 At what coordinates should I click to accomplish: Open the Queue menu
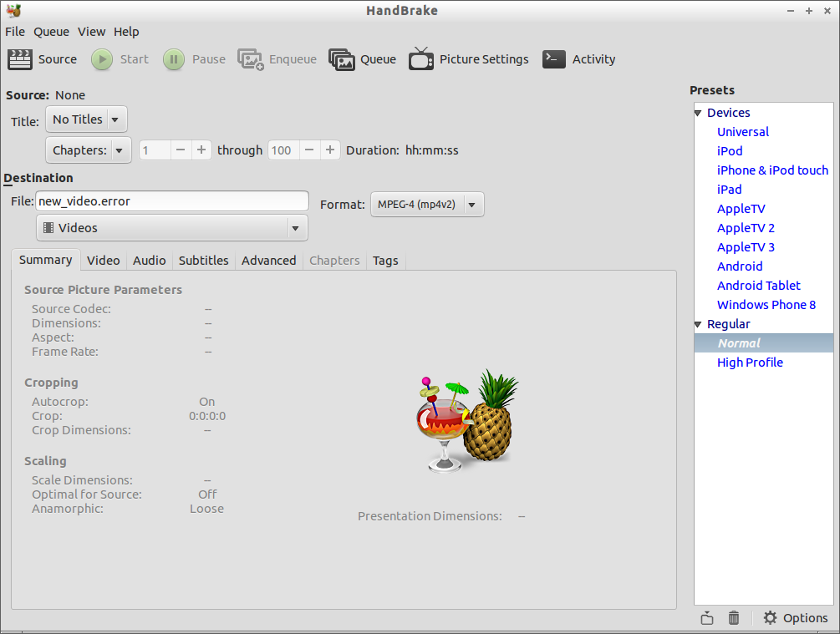tap(52, 32)
